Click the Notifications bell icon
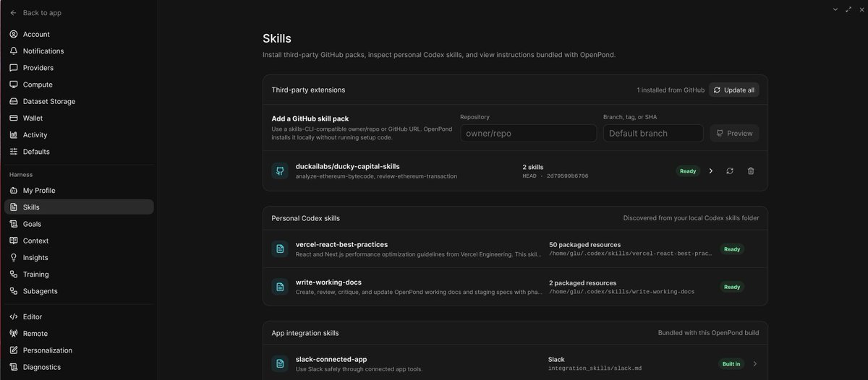The image size is (868, 380). (x=14, y=51)
